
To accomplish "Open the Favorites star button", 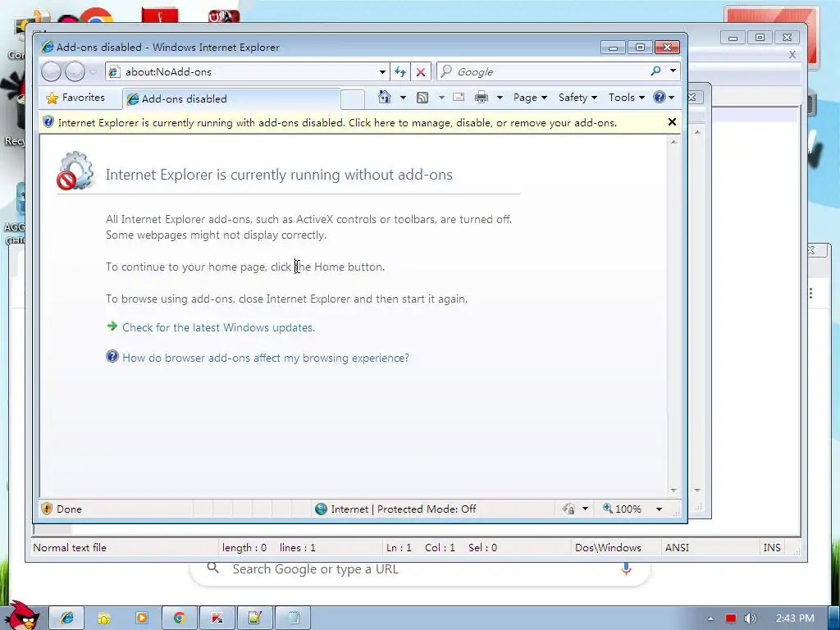I will pos(75,98).
